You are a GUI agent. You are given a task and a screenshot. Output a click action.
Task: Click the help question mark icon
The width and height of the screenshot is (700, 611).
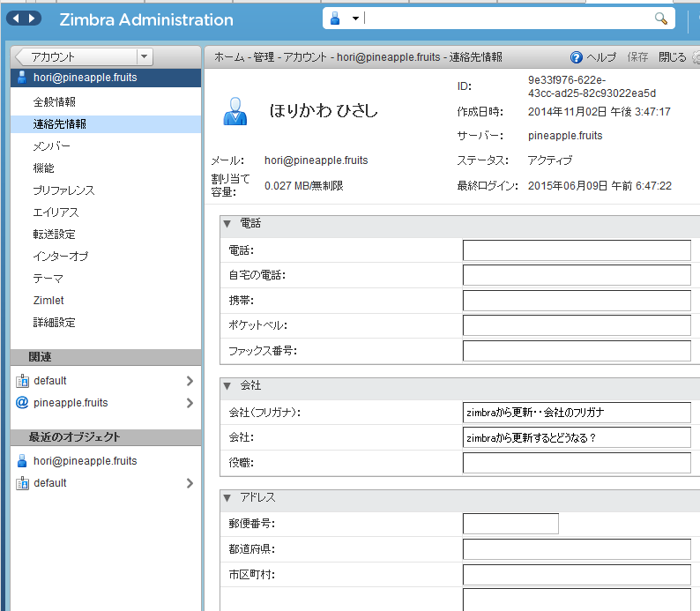coord(577,57)
